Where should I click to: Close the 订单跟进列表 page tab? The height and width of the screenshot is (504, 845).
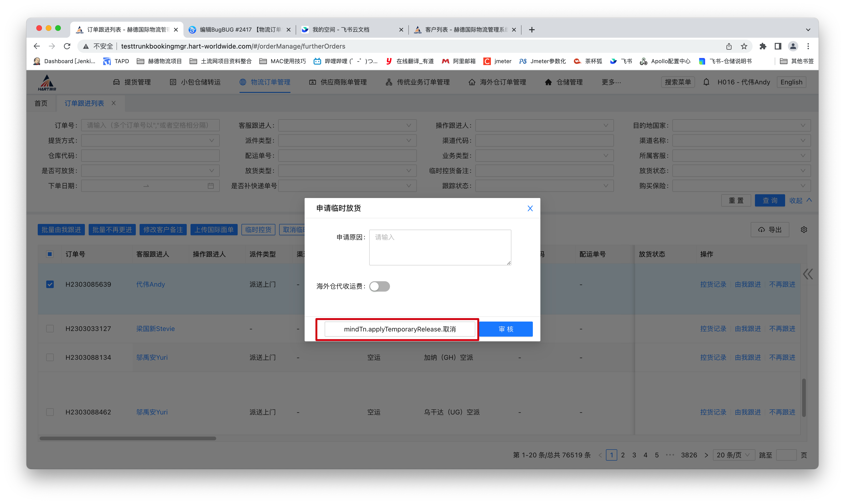[x=114, y=103]
